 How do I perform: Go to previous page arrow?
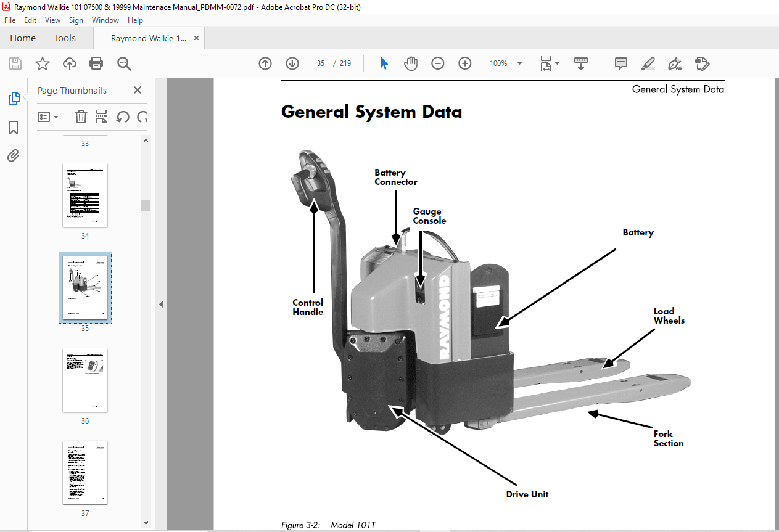[x=265, y=63]
